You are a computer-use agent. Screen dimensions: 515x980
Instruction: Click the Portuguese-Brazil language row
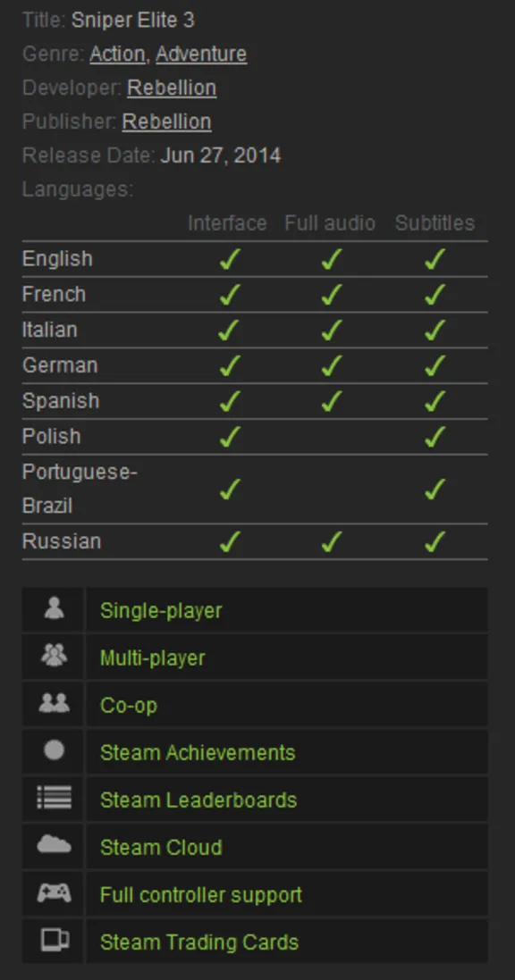[x=80, y=490]
